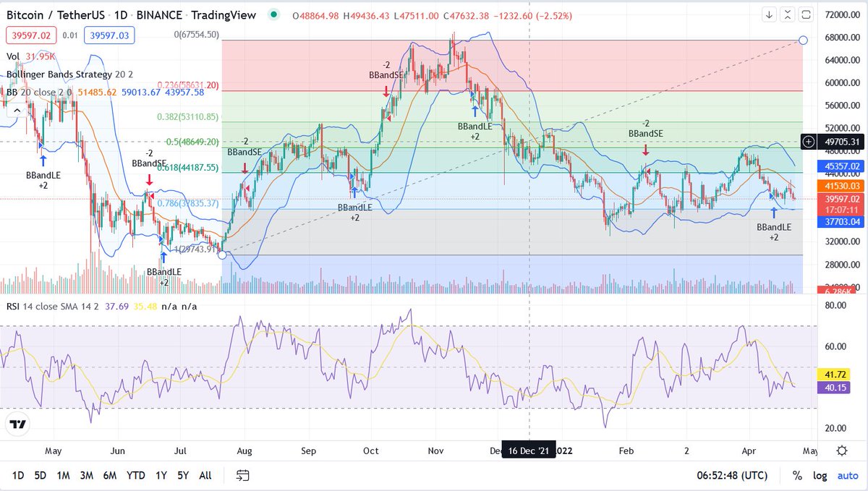This screenshot has height=491, width=868.
Task: Open timezone menu at 06:52:48 (UTC)
Action: (733, 475)
